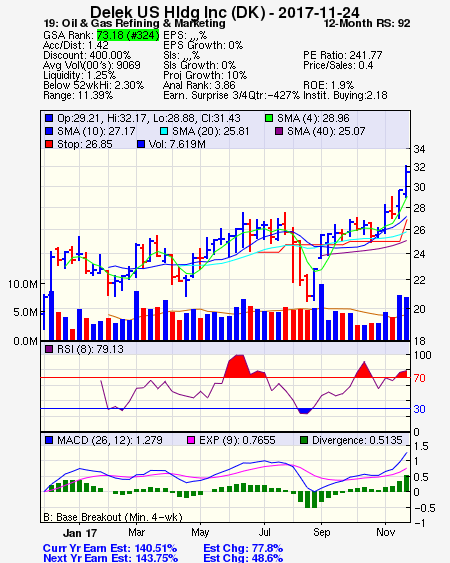The width and height of the screenshot is (450, 563).
Task: Click the tallest blue volume bar in September
Action: [x=321, y=312]
